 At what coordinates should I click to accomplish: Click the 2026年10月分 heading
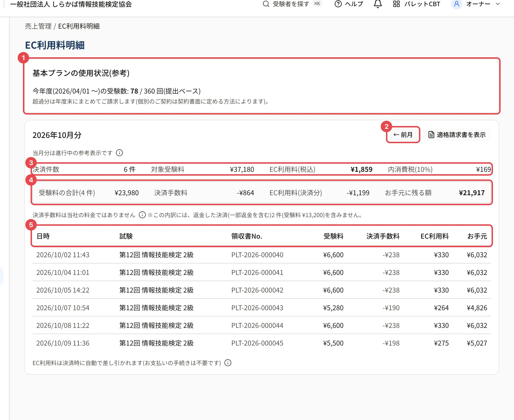click(x=57, y=135)
